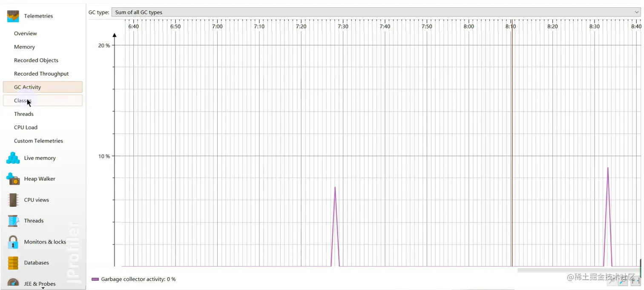The image size is (644, 290).
Task: Click the 20 % axis label
Action: pos(104,45)
